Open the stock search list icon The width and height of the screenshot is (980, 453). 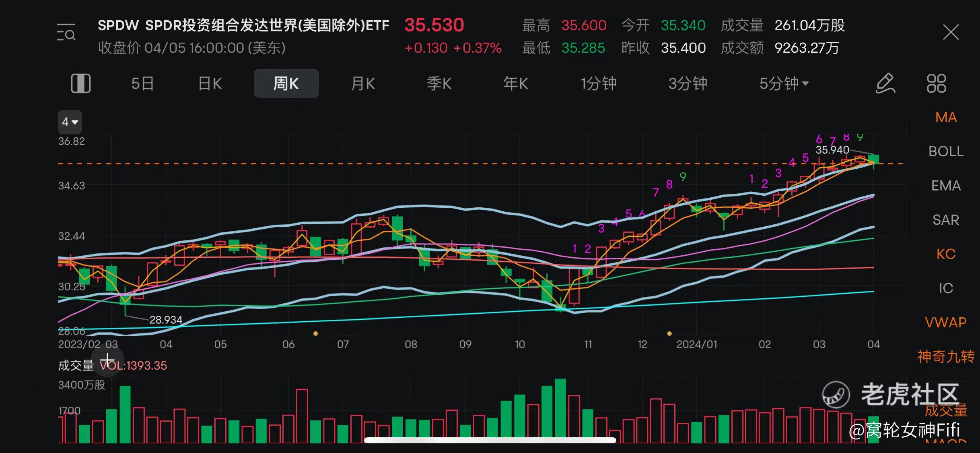[66, 33]
